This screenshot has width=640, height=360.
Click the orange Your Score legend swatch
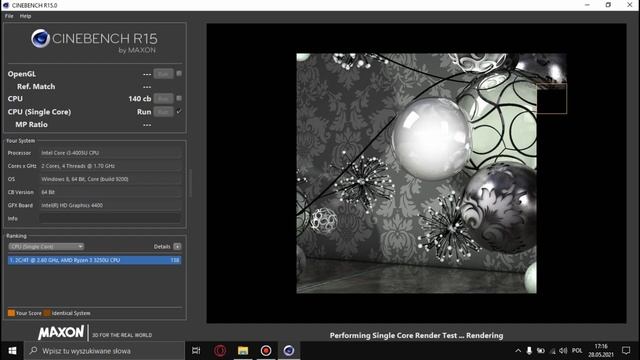click(11, 313)
